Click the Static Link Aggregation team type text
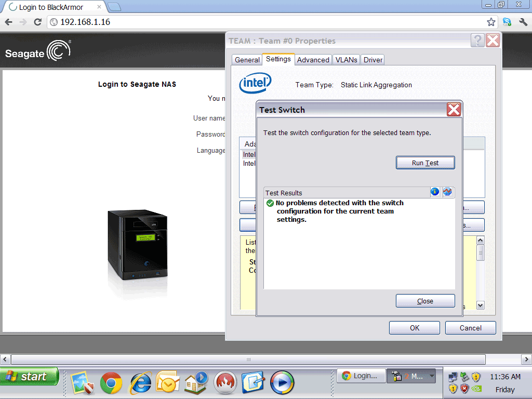532x399 pixels. (x=376, y=85)
